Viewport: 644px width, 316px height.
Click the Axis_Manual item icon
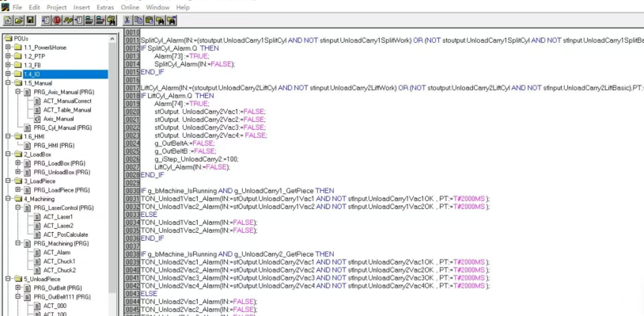[37, 119]
